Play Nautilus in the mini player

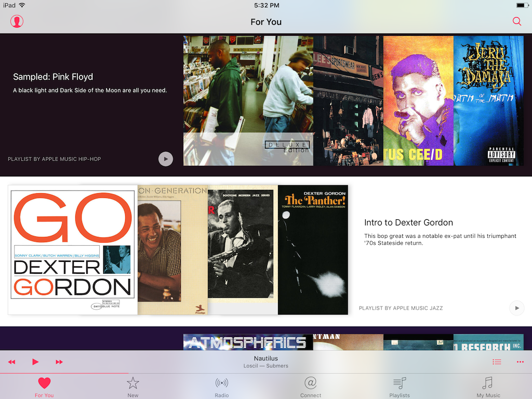(35, 362)
